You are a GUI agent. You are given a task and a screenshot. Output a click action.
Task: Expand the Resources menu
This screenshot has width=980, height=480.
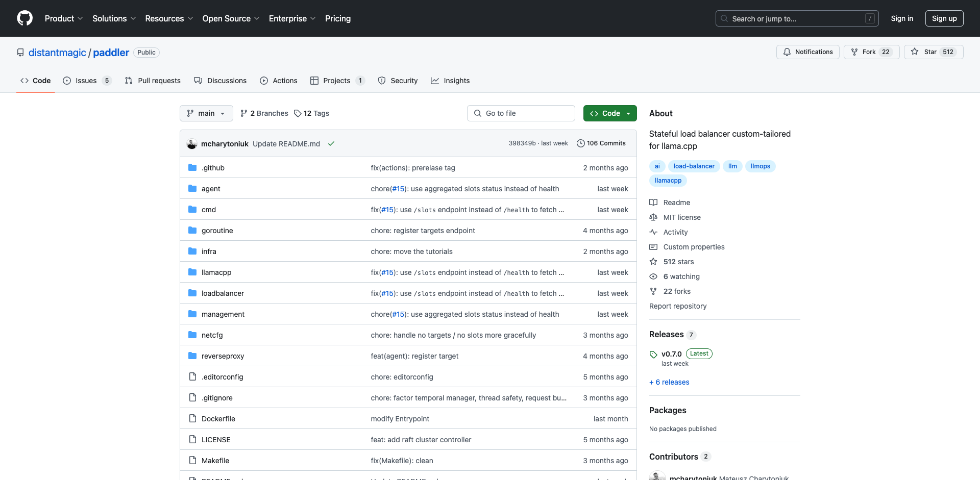(x=169, y=18)
